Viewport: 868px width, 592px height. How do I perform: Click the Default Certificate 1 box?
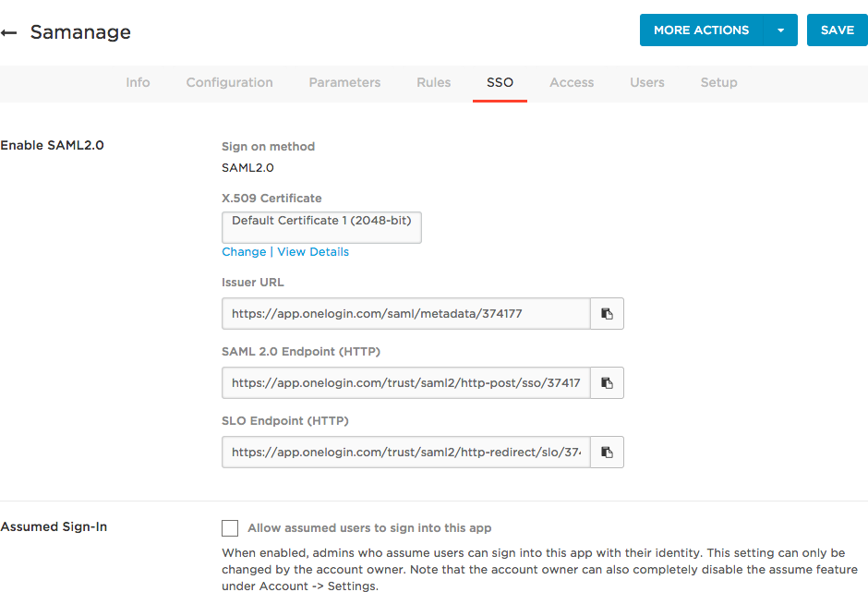(321, 227)
